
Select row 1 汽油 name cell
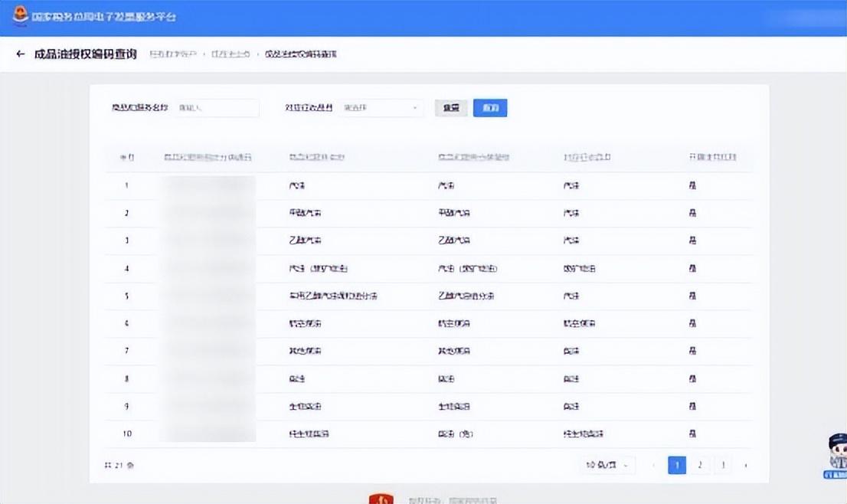click(x=297, y=186)
